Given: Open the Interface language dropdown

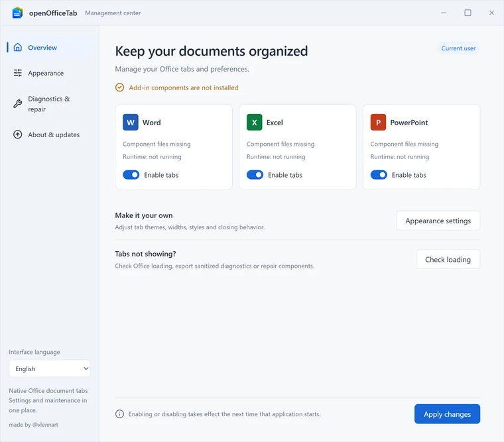Looking at the screenshot, I should click(50, 368).
